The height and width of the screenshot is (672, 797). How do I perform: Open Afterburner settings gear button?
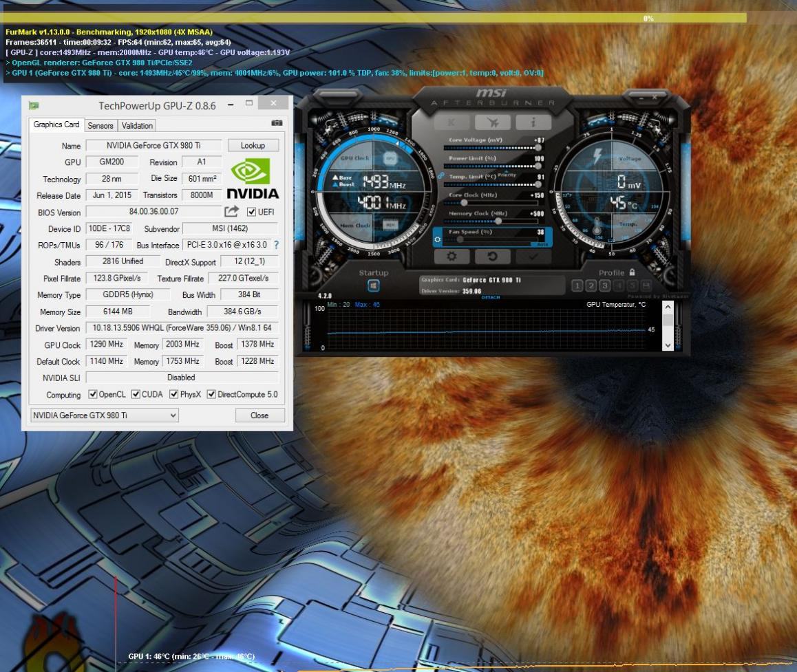pos(451,257)
